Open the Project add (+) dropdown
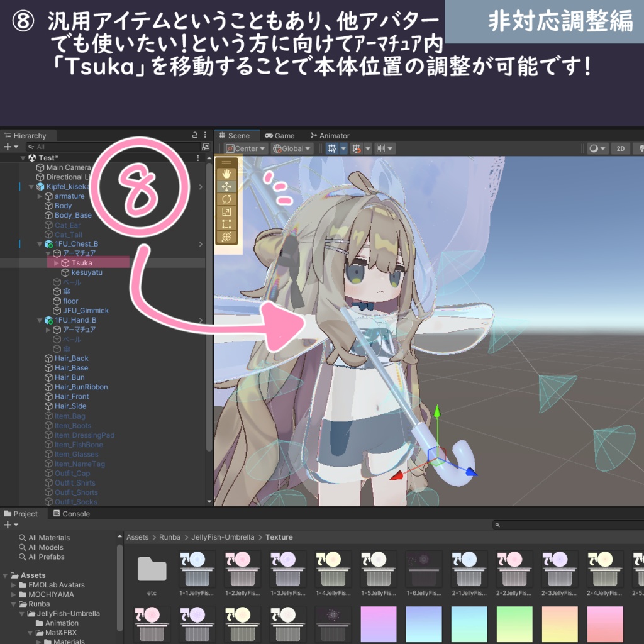 coord(11,525)
